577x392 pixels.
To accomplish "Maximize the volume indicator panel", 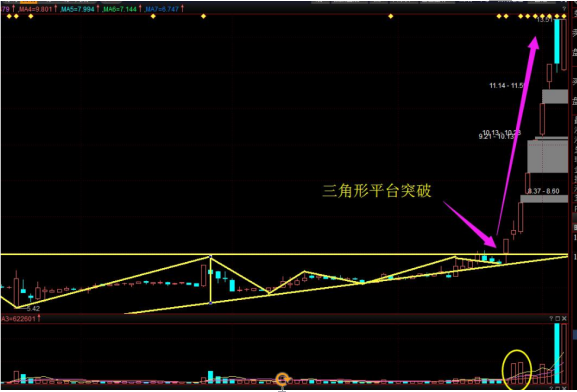I will 558,318.
